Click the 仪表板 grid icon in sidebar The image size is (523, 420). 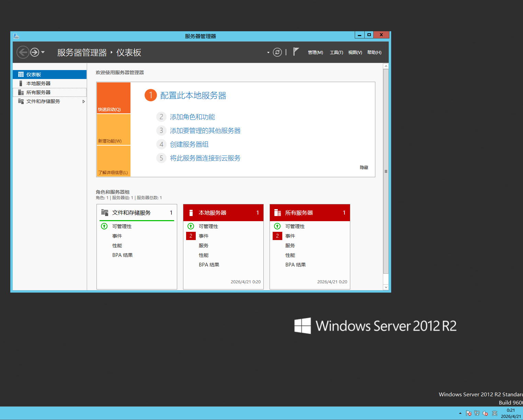[21, 75]
